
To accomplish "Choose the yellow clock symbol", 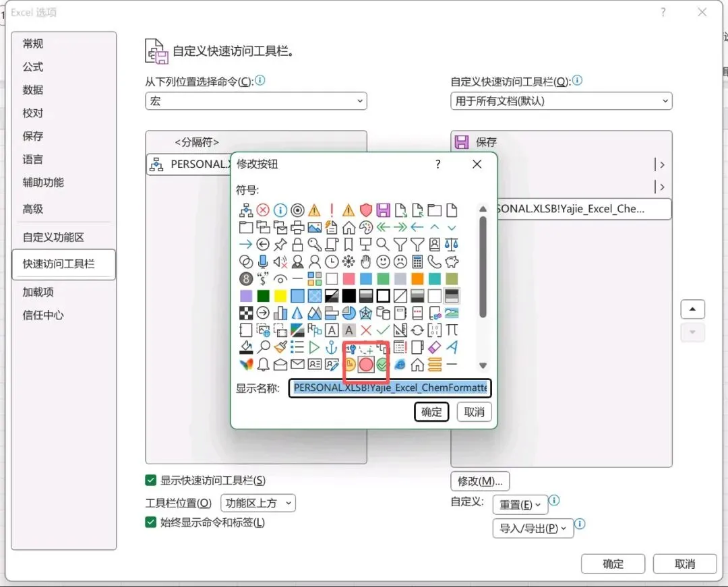I will coord(349,365).
